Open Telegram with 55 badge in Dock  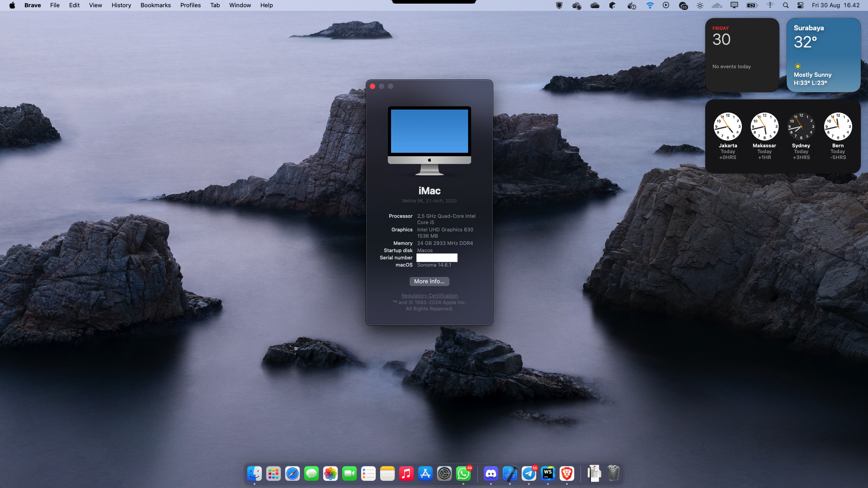pyautogui.click(x=529, y=474)
